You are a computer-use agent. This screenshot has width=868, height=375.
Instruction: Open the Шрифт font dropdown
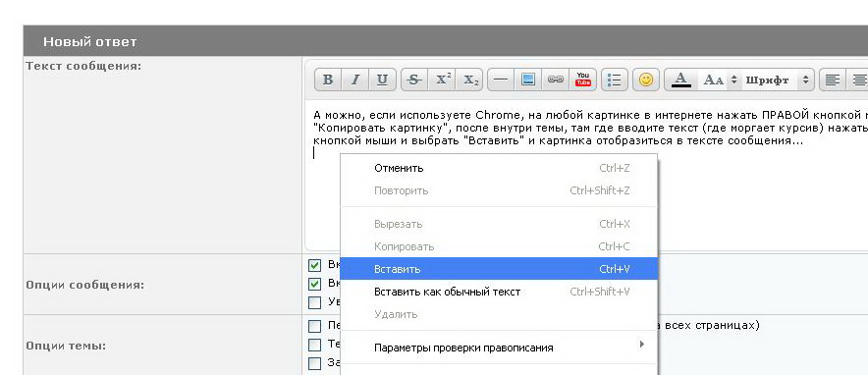pyautogui.click(x=778, y=80)
